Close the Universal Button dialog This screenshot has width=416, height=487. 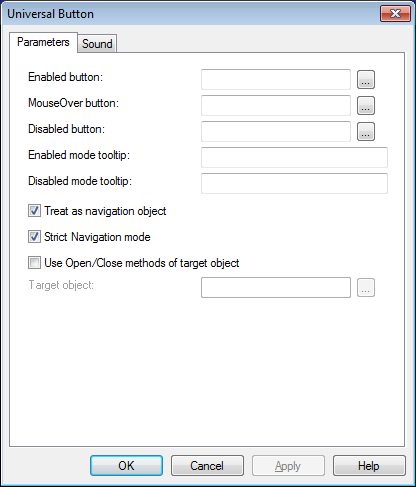(395, 14)
